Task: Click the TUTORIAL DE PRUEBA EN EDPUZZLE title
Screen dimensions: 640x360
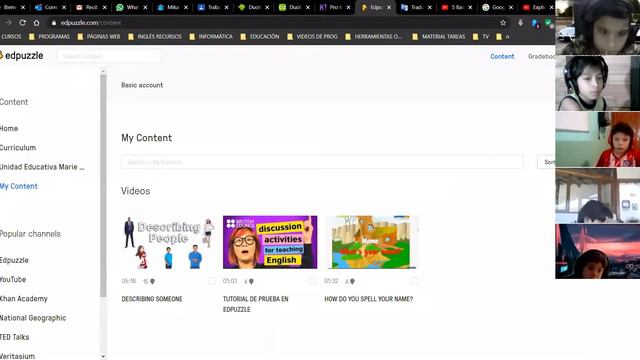Action: [256, 304]
